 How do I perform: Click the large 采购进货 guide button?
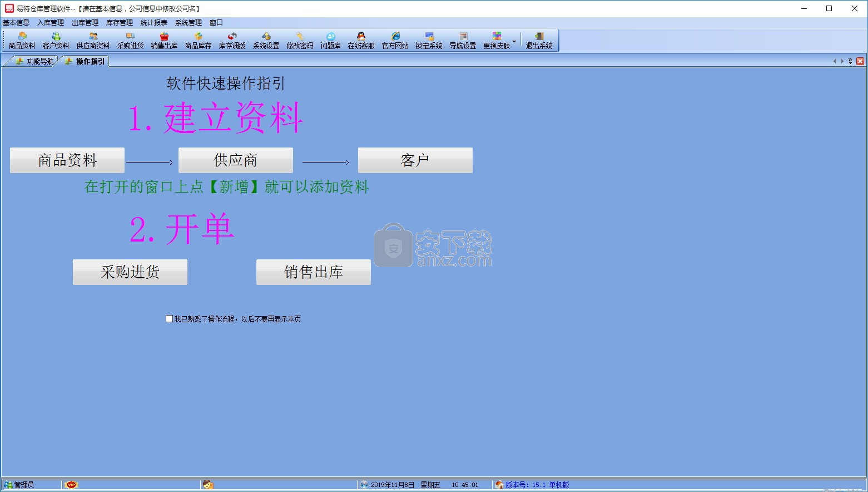click(x=130, y=272)
